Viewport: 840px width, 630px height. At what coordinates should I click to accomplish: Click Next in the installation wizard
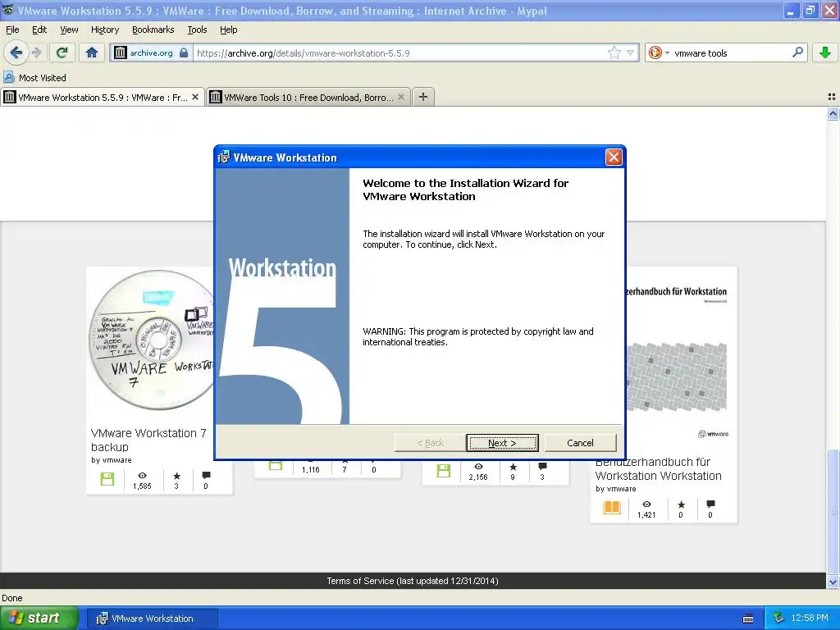(x=502, y=443)
